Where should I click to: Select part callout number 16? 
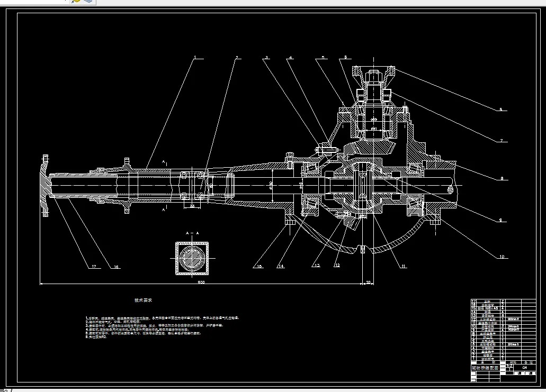[116, 267]
